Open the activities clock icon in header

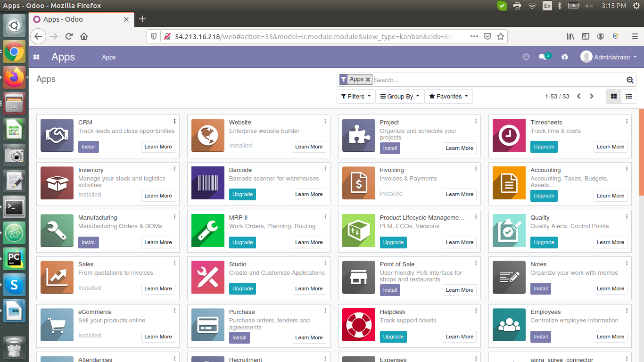click(x=526, y=57)
